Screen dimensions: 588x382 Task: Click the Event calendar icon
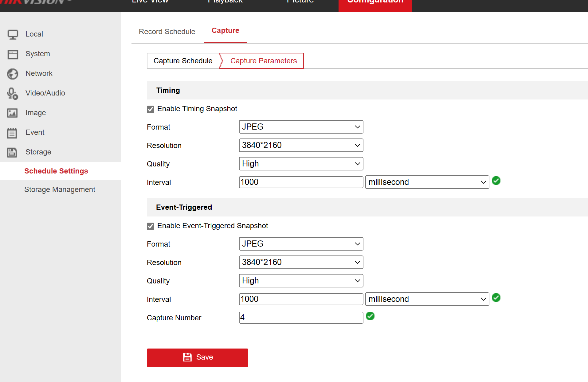[13, 133]
